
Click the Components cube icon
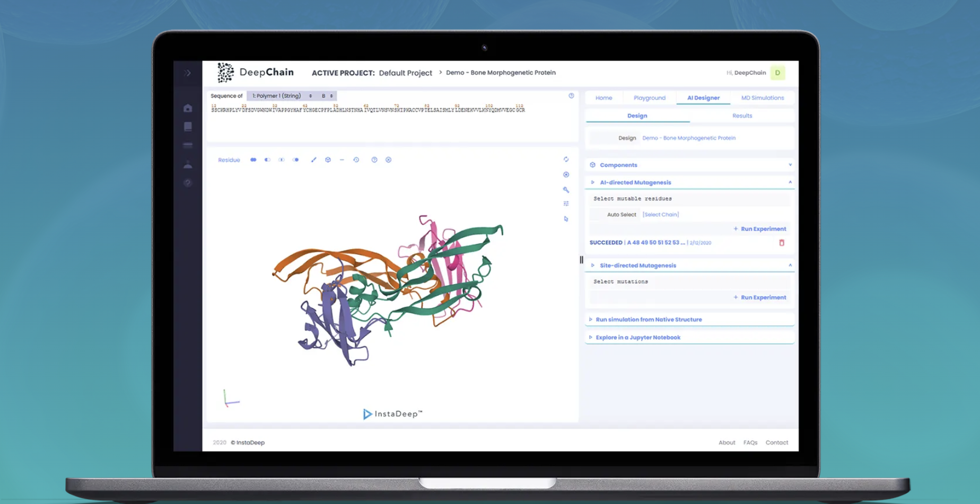pyautogui.click(x=592, y=165)
